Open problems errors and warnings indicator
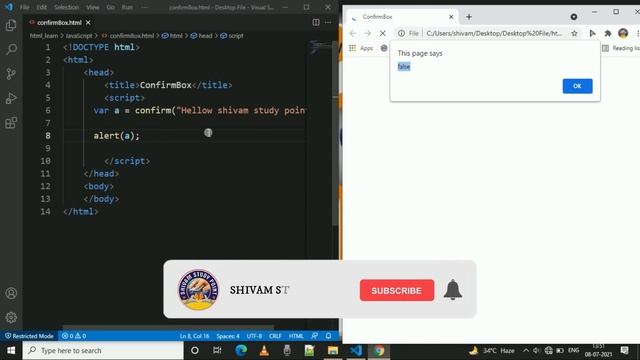 [74, 336]
